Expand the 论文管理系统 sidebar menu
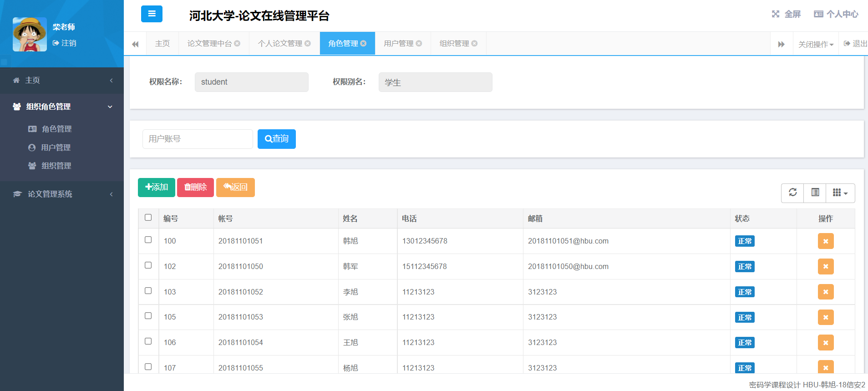 62,194
